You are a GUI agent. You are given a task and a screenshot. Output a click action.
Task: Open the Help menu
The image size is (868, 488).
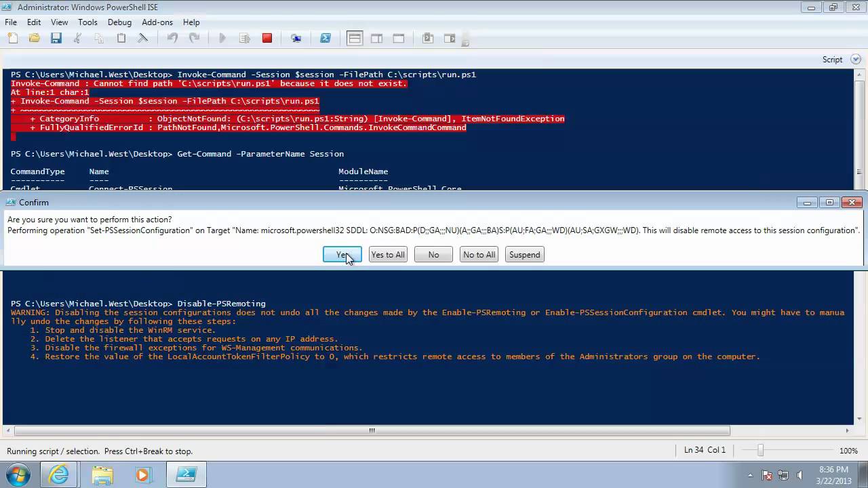[x=191, y=22]
